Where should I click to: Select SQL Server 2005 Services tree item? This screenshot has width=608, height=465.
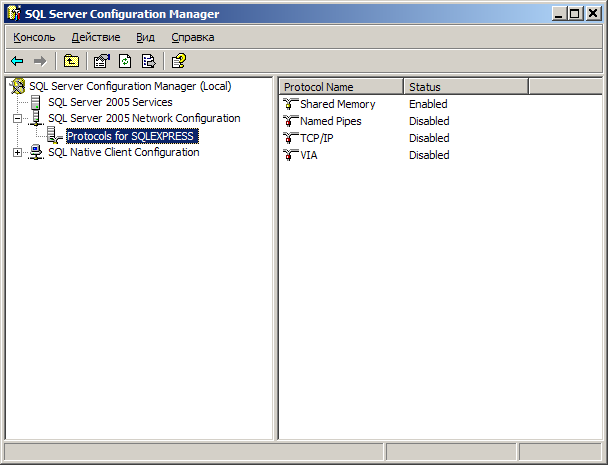110,102
